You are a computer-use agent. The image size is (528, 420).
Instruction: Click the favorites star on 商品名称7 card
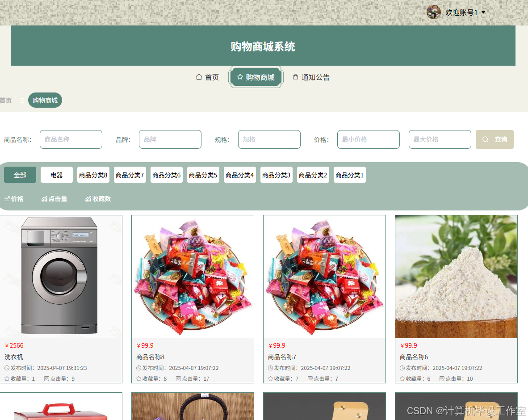click(270, 378)
